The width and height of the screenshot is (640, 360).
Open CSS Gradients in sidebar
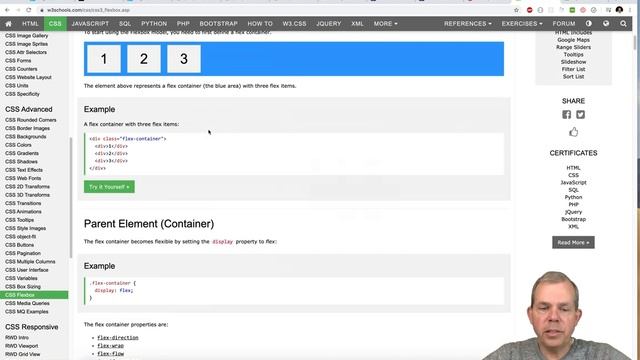tap(22, 153)
